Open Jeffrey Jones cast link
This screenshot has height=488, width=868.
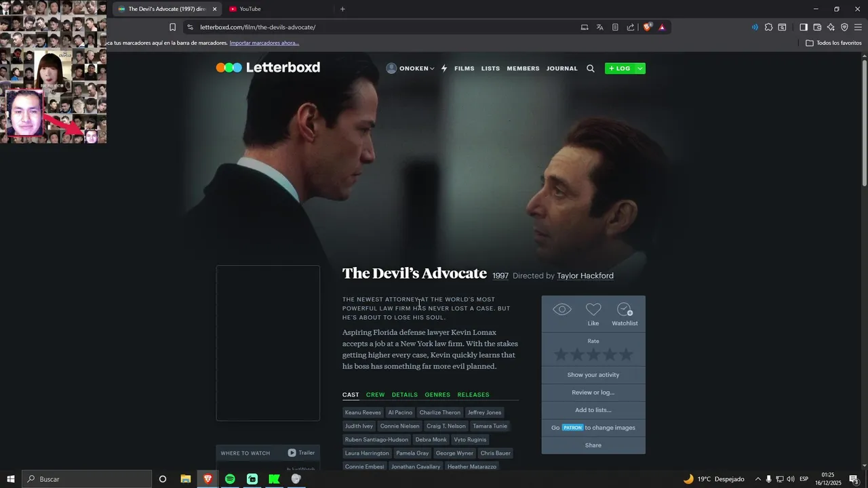point(484,412)
